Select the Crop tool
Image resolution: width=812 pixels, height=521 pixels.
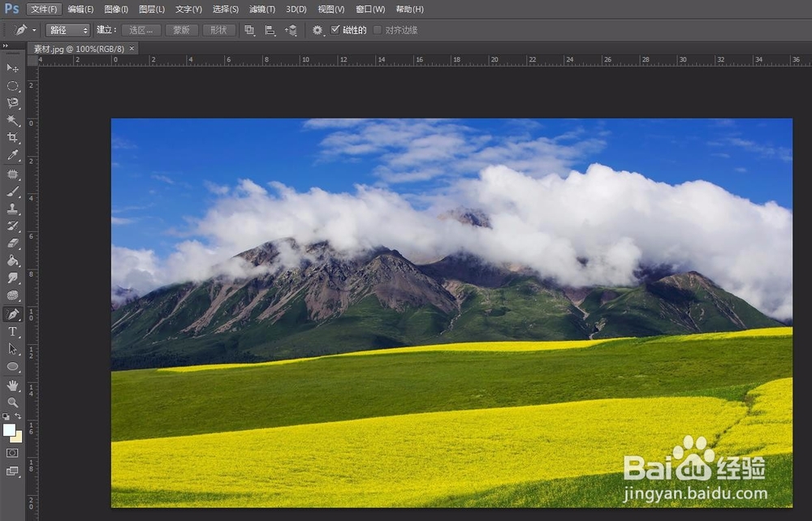click(12, 138)
